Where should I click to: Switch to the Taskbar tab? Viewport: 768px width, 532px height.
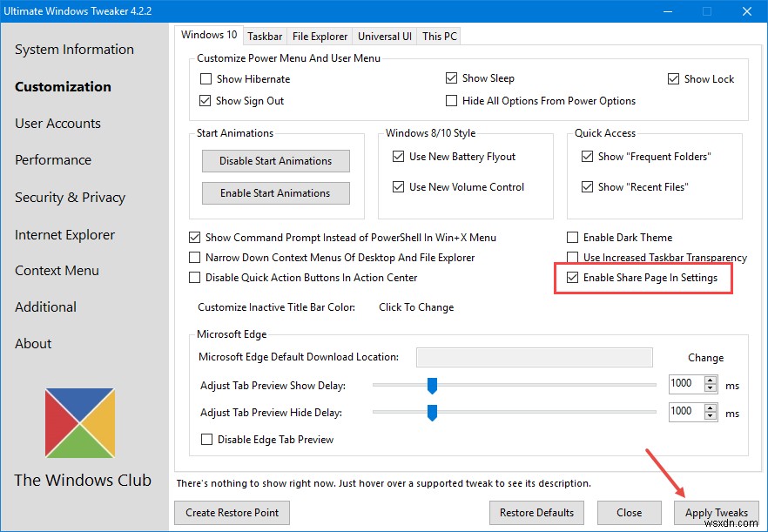pyautogui.click(x=264, y=36)
